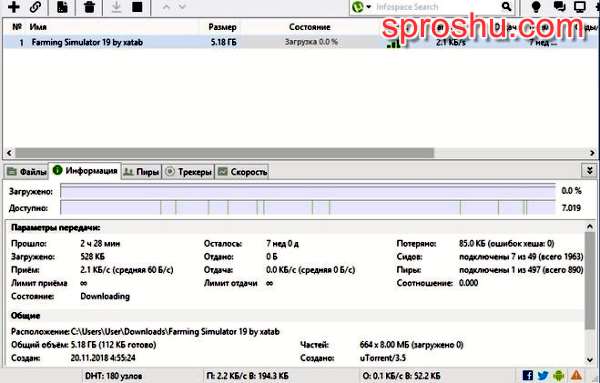Collapse the details pane with double chevron
Screen dimensions: 600x383
[x=590, y=170]
